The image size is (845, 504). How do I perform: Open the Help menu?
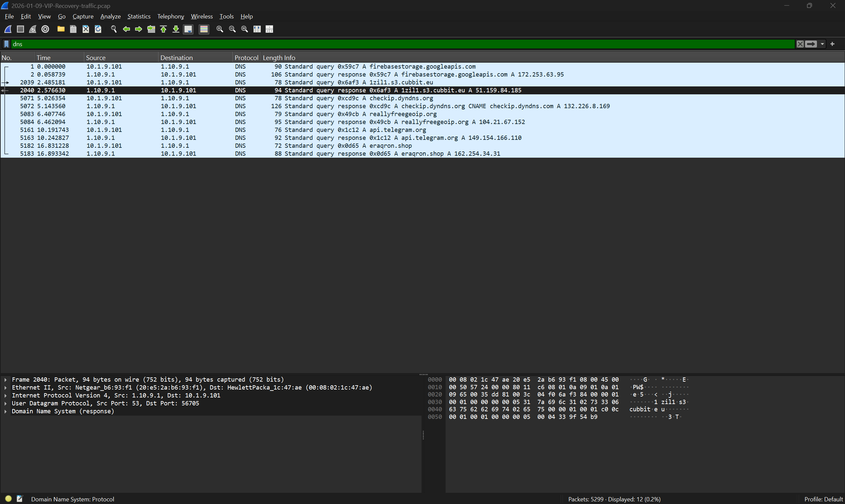(x=246, y=16)
